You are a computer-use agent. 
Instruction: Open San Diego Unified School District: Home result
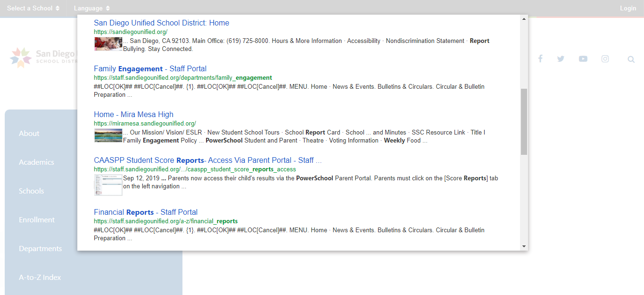[161, 23]
